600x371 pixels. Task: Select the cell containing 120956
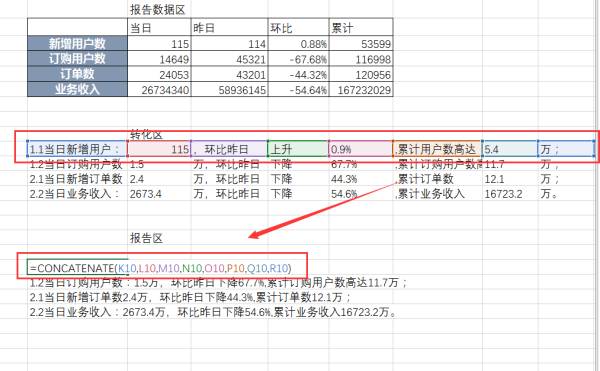pyautogui.click(x=361, y=75)
